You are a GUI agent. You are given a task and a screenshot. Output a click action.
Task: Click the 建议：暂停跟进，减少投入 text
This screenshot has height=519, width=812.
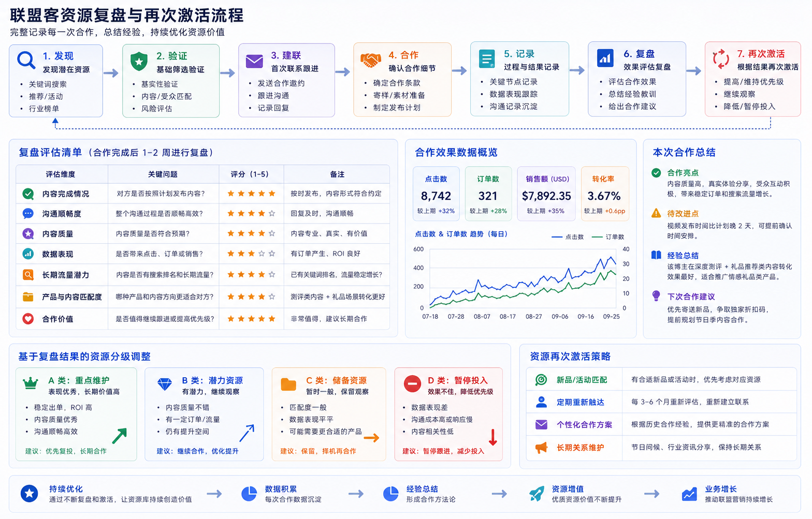click(x=443, y=451)
